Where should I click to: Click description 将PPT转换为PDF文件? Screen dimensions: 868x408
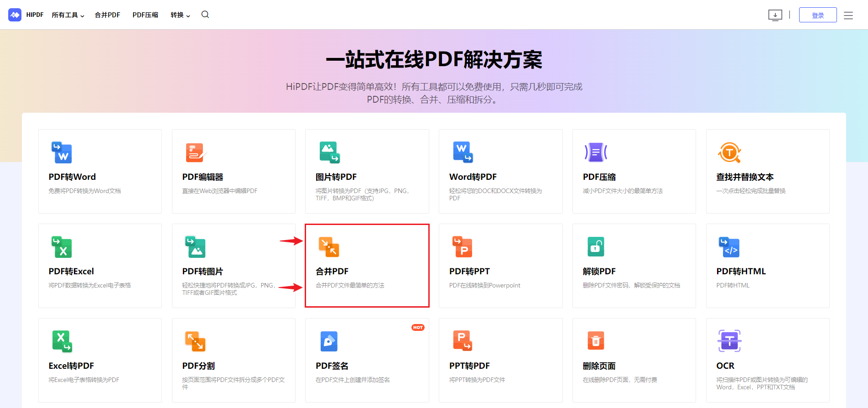point(477,380)
